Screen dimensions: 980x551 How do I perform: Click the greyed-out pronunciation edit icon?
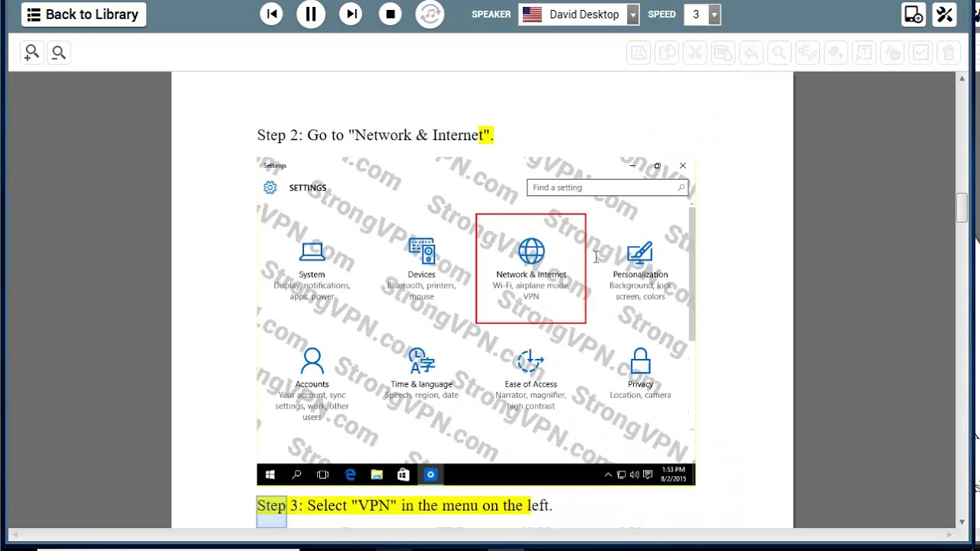807,53
